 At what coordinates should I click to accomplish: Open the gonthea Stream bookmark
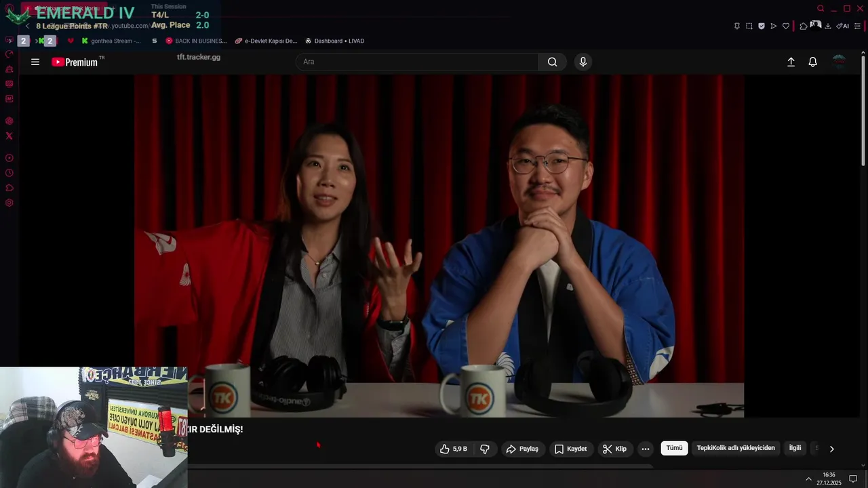pyautogui.click(x=111, y=41)
